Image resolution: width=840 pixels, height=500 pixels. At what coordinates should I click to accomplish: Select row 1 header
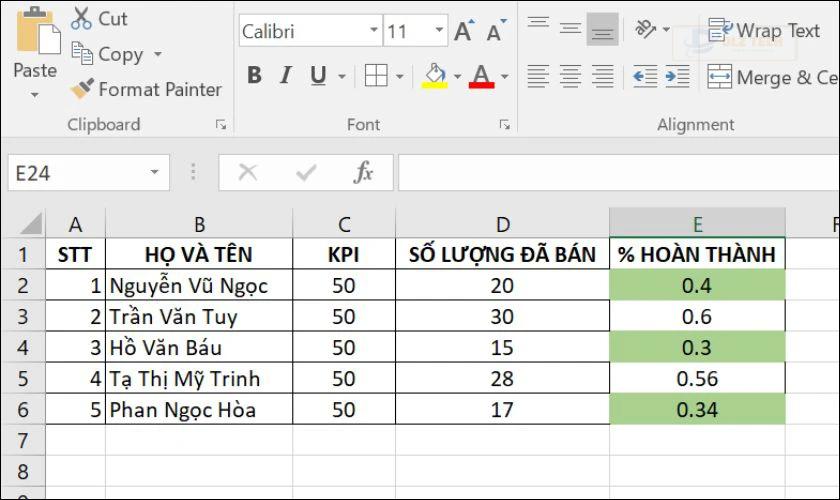[x=23, y=254]
